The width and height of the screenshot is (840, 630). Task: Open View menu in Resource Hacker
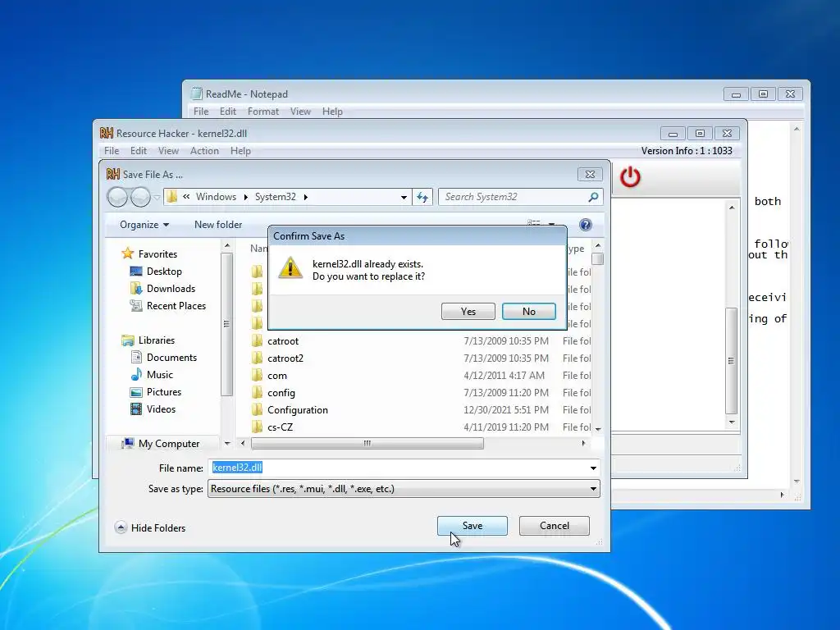pos(168,151)
